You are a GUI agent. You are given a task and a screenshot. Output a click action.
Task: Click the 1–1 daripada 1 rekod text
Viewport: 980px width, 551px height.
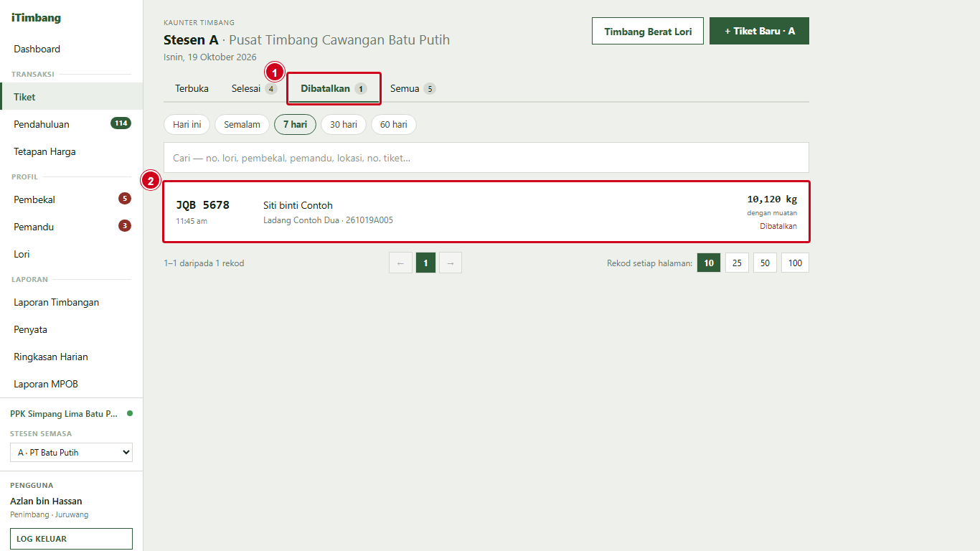(x=204, y=263)
